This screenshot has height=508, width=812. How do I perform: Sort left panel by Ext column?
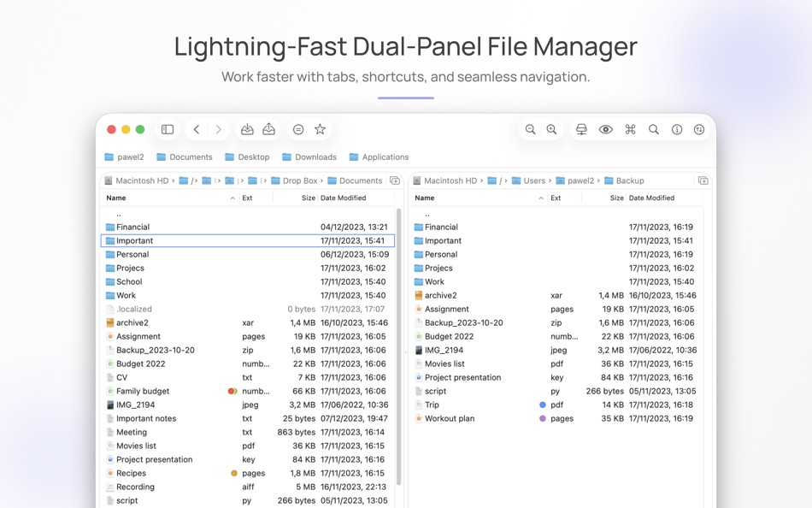(x=247, y=198)
